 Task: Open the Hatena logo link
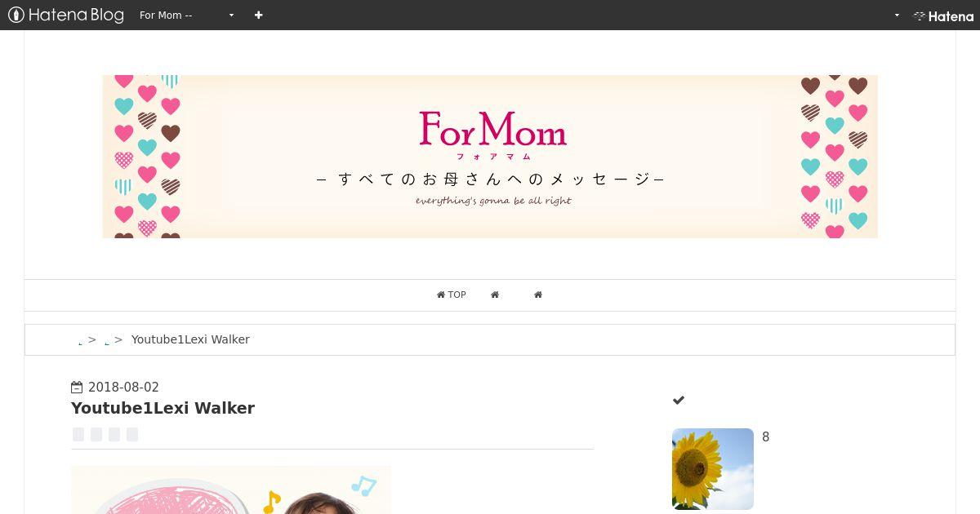[943, 16]
